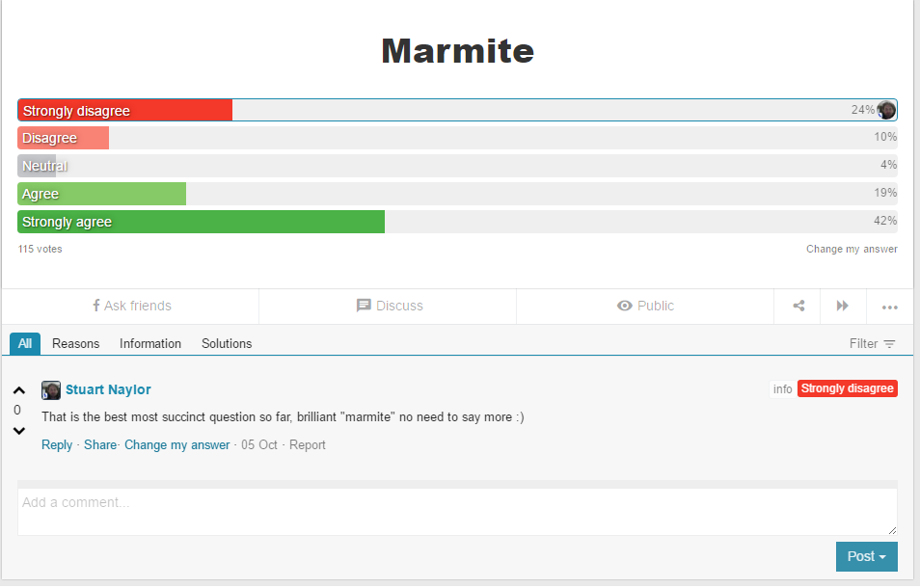This screenshot has width=920, height=588.
Task: Click the comment vote score 0
Action: (x=17, y=411)
